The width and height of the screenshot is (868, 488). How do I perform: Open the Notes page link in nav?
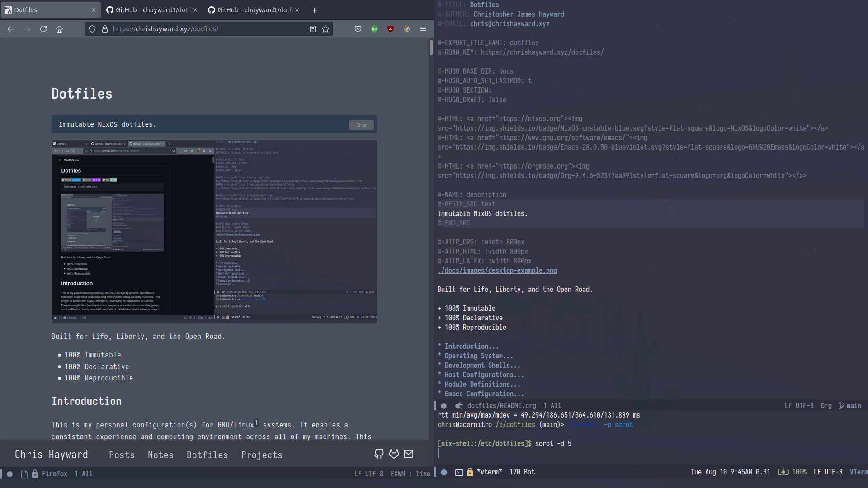tap(160, 455)
